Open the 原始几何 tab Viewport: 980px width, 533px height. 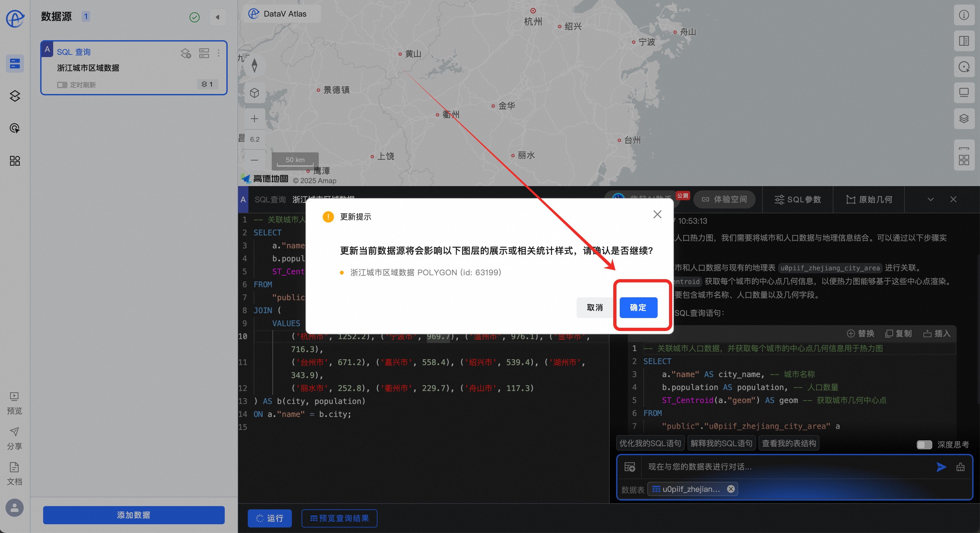869,199
